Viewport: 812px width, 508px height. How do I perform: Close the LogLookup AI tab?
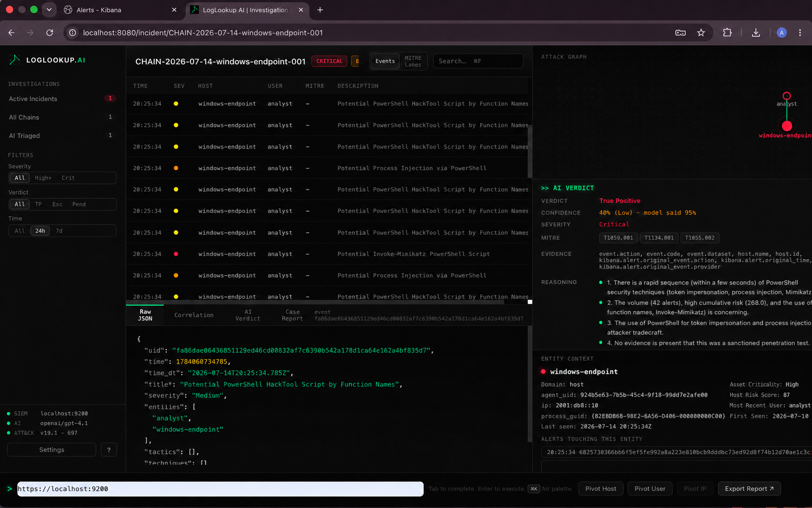click(301, 10)
